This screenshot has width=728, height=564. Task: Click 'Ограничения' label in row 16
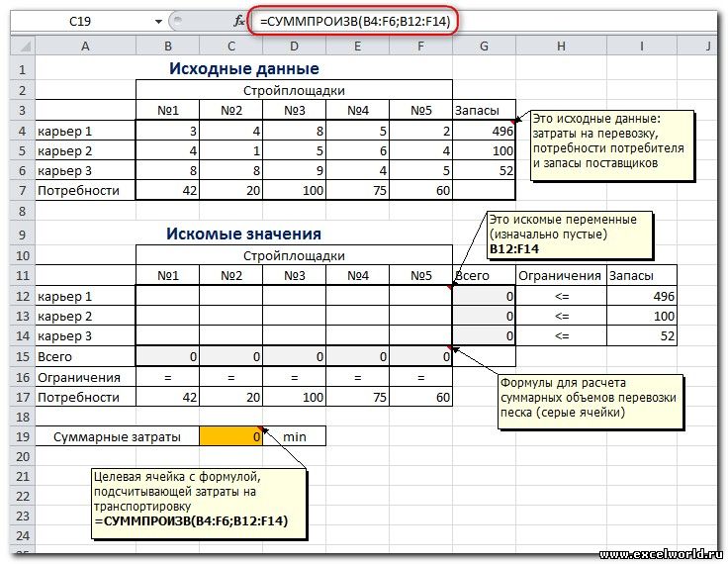click(85, 377)
